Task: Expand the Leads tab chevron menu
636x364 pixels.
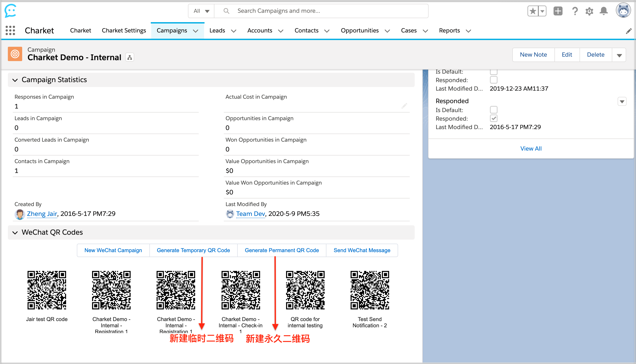Action: click(233, 31)
